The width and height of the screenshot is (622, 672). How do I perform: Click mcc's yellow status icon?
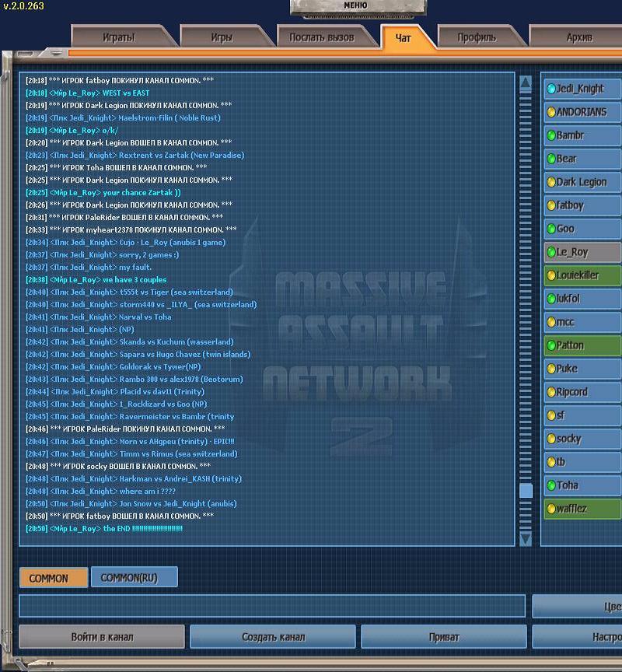(x=551, y=322)
